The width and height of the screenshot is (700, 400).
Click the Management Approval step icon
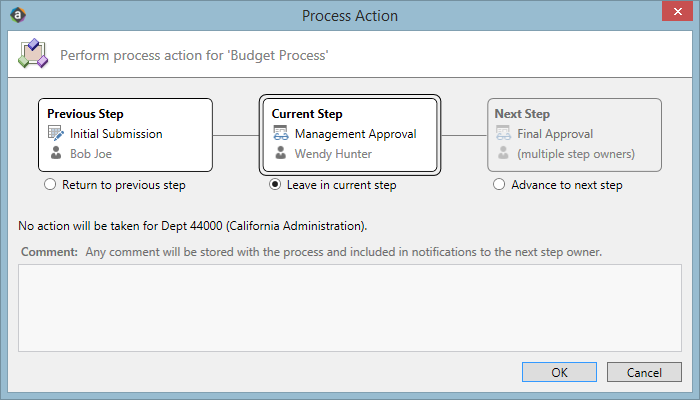(281, 133)
